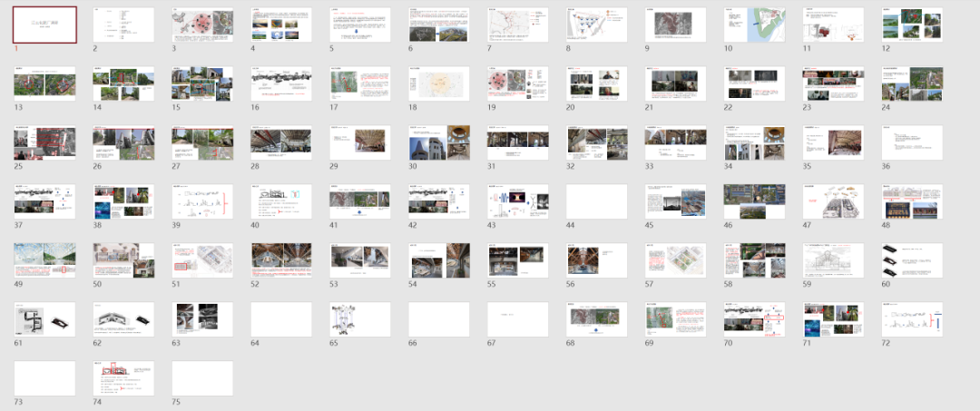Select blank slide 44 thumbnail
Image resolution: width=980 pixels, height=411 pixels.
point(597,201)
